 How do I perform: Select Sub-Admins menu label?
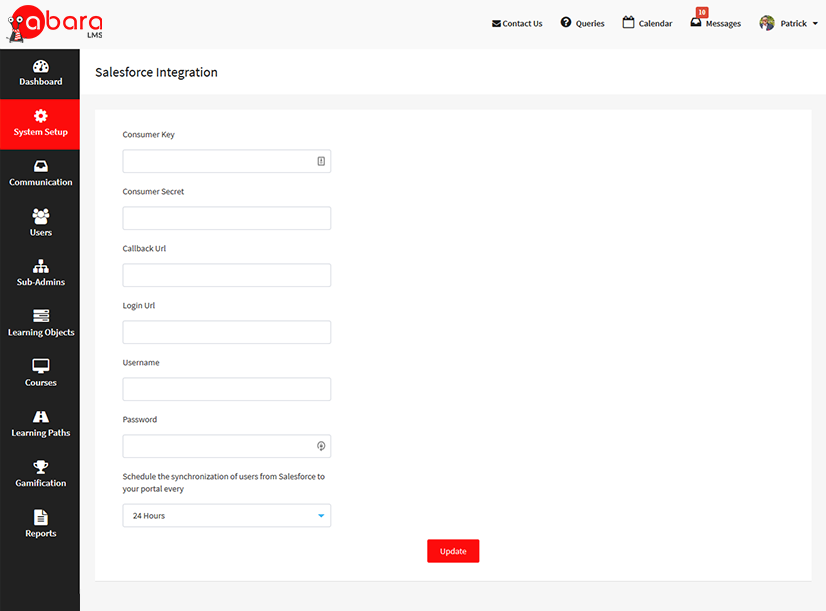pyautogui.click(x=41, y=282)
